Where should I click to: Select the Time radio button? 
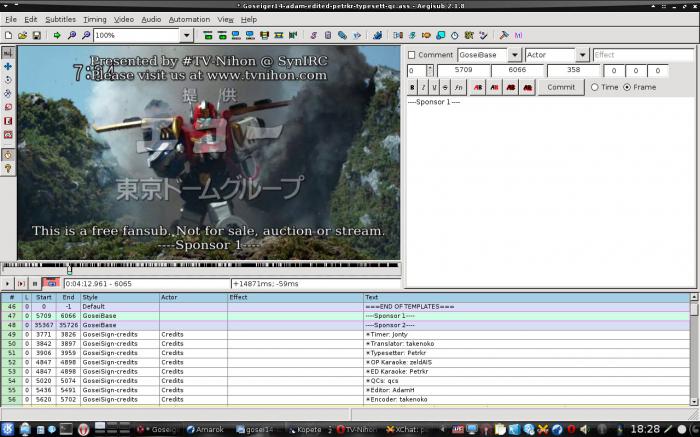pyautogui.click(x=594, y=87)
